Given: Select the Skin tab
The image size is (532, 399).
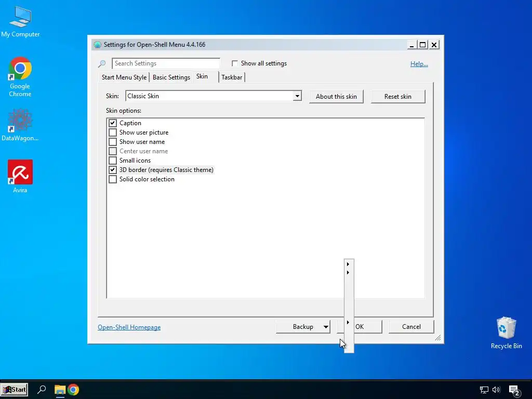Looking at the screenshot, I should click(202, 76).
